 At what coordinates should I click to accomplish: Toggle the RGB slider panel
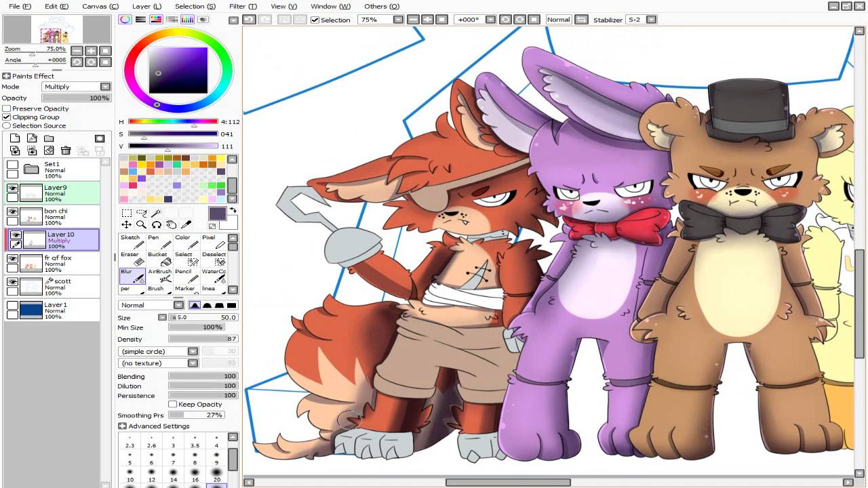coord(140,20)
